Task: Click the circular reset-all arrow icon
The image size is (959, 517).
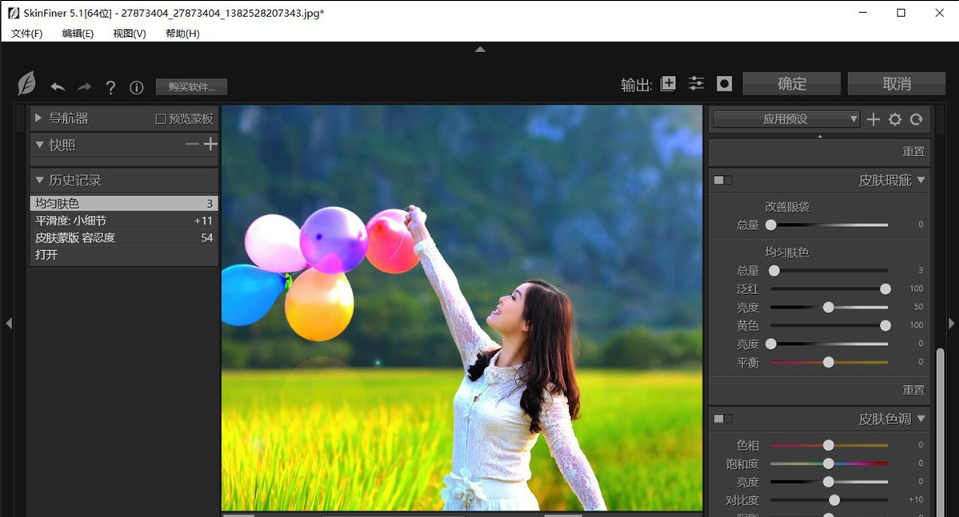Action: tap(916, 119)
